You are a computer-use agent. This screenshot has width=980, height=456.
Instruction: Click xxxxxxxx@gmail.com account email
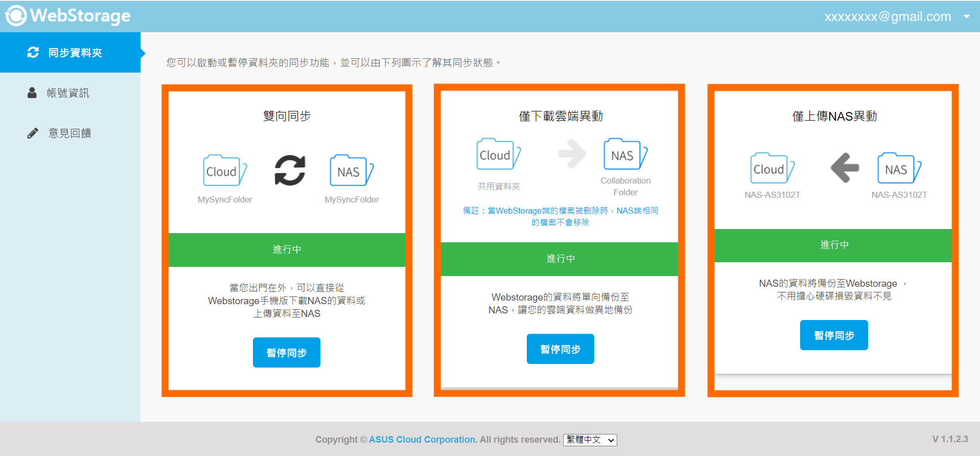[x=888, y=16]
